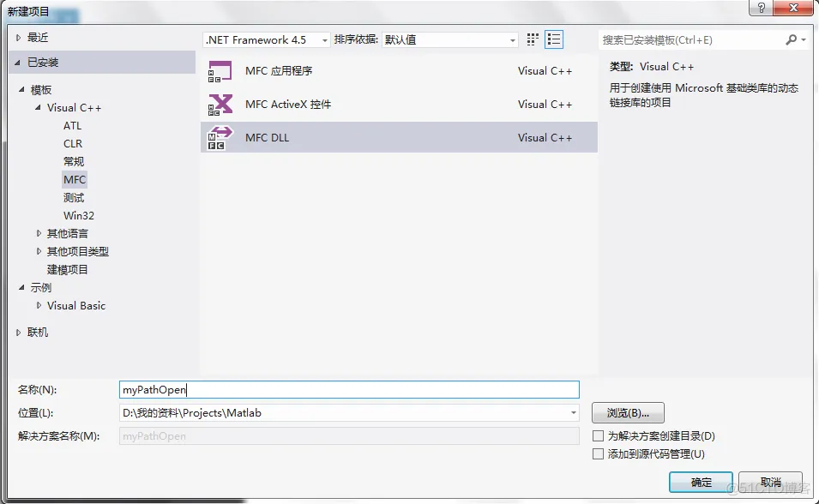Open the 排序依据 默认值 dropdown

450,39
